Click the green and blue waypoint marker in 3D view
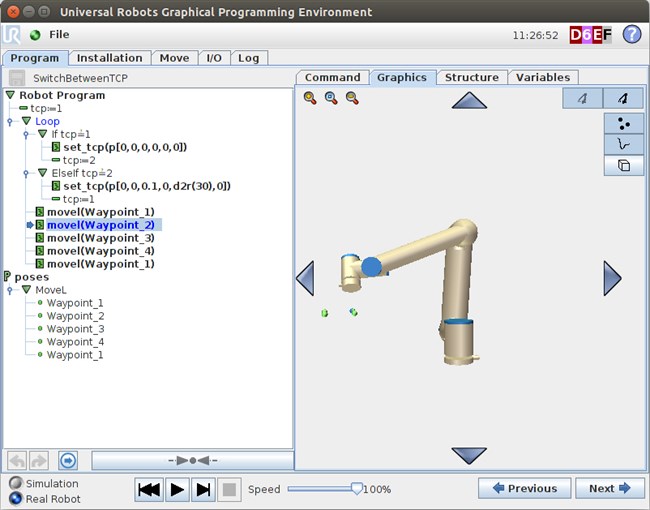 pos(353,312)
